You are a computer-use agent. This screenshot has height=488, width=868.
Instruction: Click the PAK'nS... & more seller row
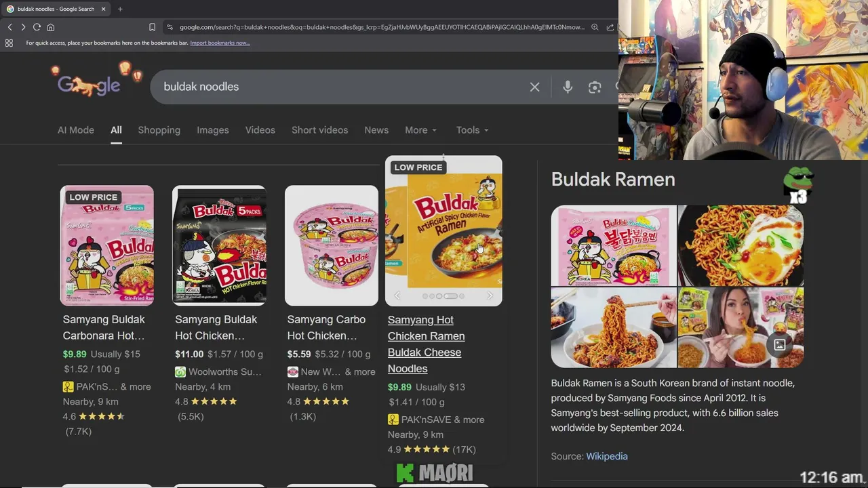pos(107,387)
